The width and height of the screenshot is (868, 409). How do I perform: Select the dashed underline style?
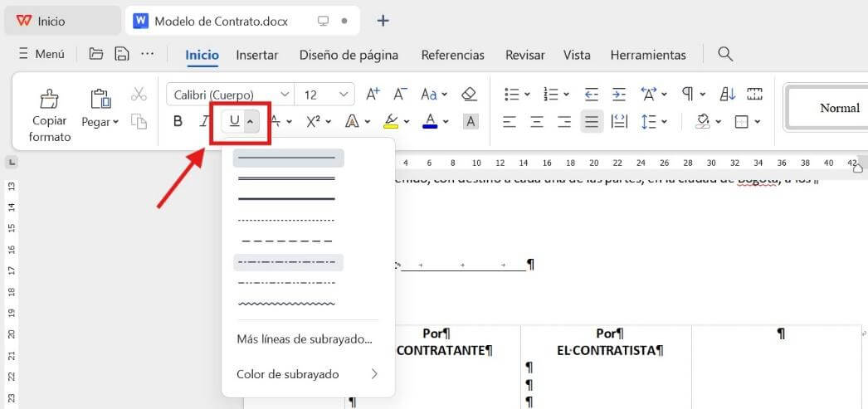[287, 241]
